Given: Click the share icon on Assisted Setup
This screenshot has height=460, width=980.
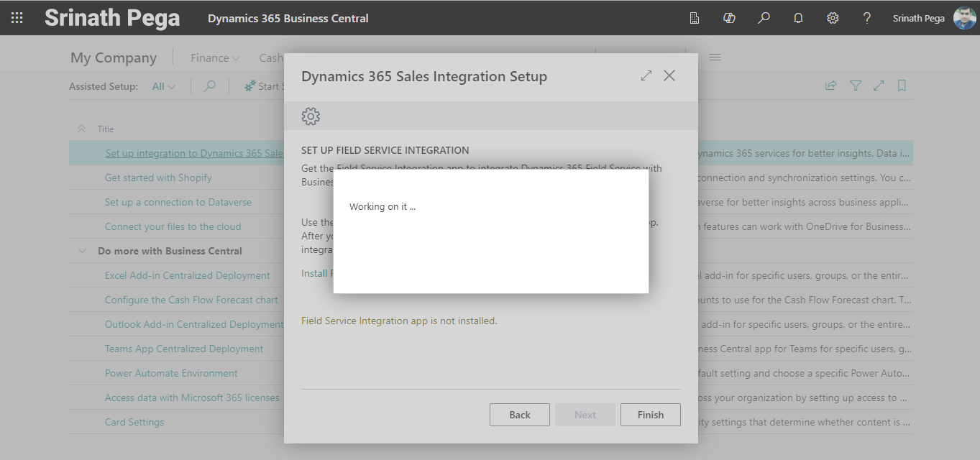Looking at the screenshot, I should point(830,86).
